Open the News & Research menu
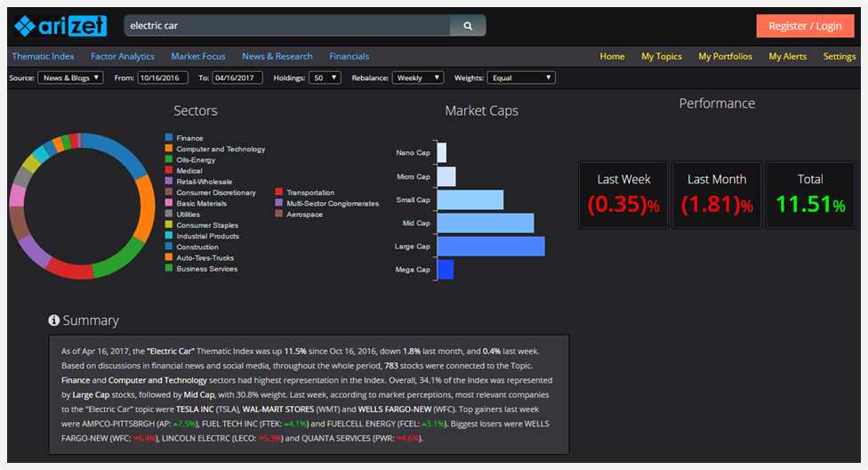Image resolution: width=868 pixels, height=470 pixels. 277,57
